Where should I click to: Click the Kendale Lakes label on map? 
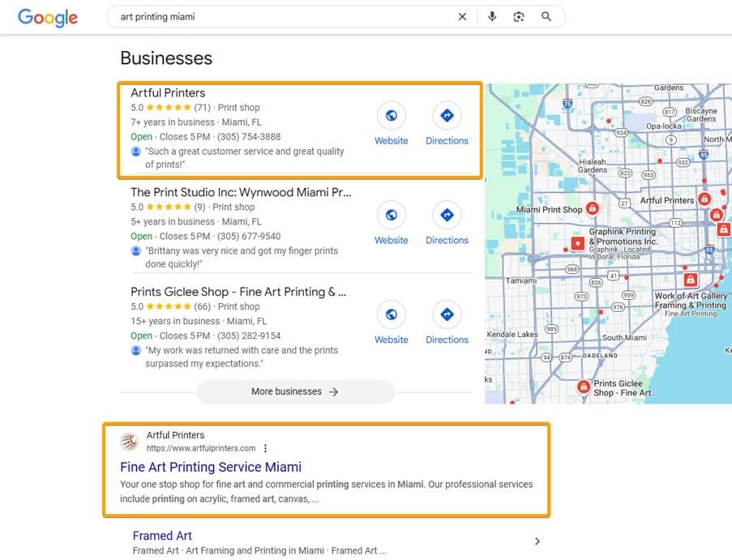[x=512, y=334]
